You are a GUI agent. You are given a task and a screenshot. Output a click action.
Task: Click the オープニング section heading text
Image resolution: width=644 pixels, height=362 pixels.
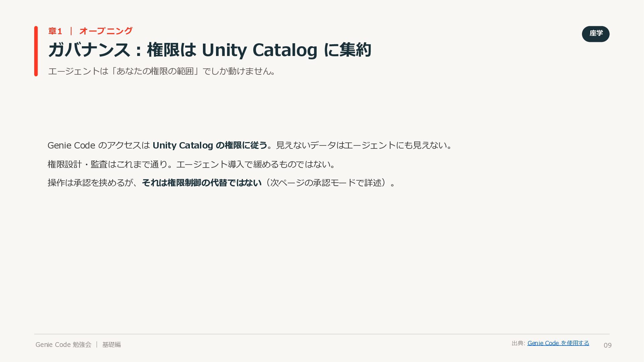coord(106,31)
